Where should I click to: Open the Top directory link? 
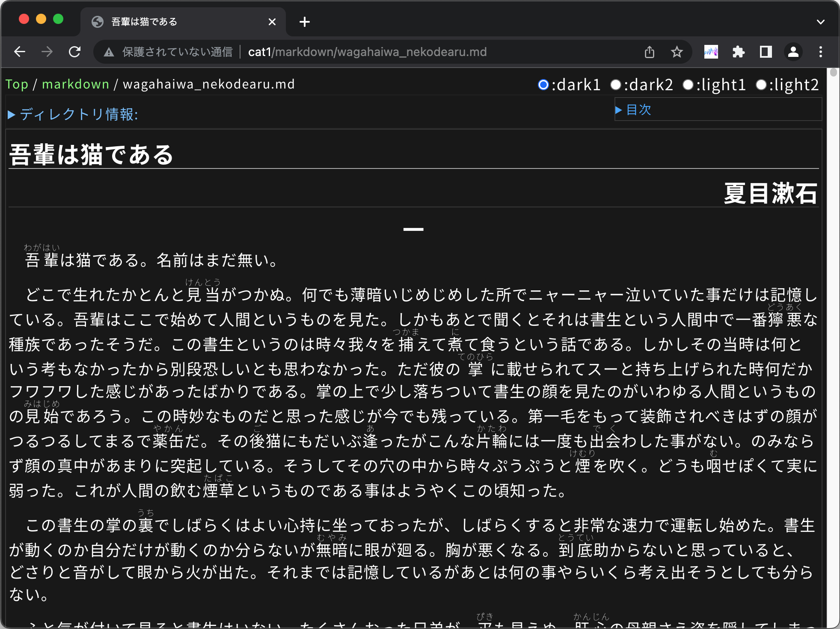pyautogui.click(x=17, y=84)
